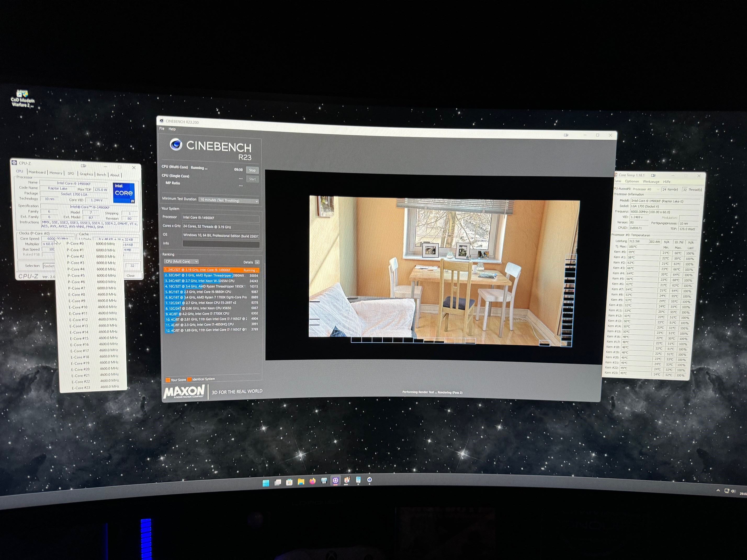Switch to the Mainboard tab in CPU-Z
This screenshot has height=560, width=747.
pyautogui.click(x=37, y=172)
